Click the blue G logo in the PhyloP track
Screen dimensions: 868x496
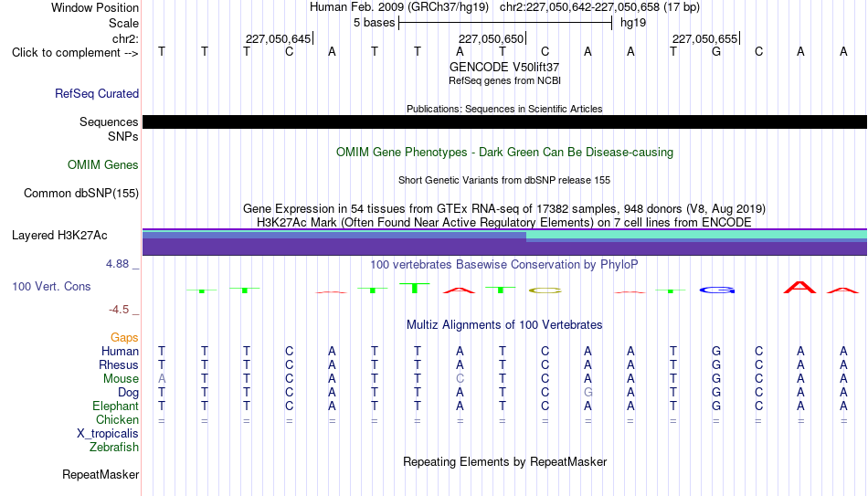pos(716,290)
